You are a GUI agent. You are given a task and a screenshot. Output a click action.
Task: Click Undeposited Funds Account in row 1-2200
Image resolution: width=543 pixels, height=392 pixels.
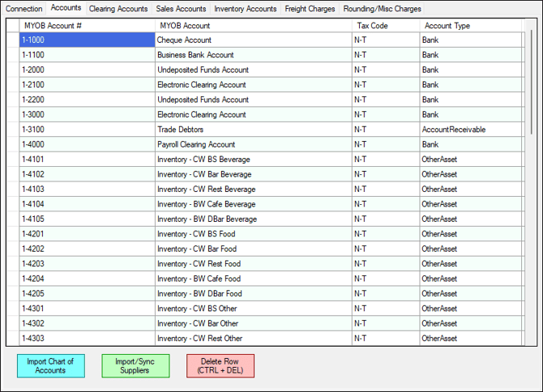click(x=253, y=100)
